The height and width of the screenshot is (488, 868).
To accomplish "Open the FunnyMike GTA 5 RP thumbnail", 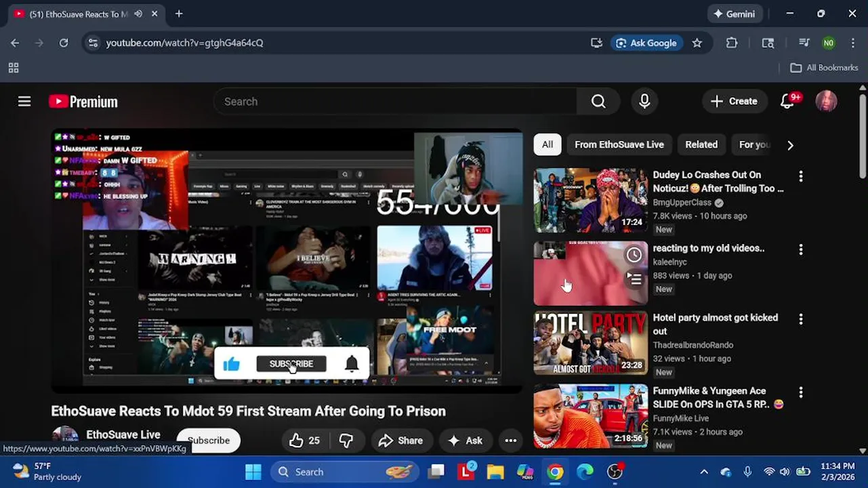I will [x=591, y=416].
